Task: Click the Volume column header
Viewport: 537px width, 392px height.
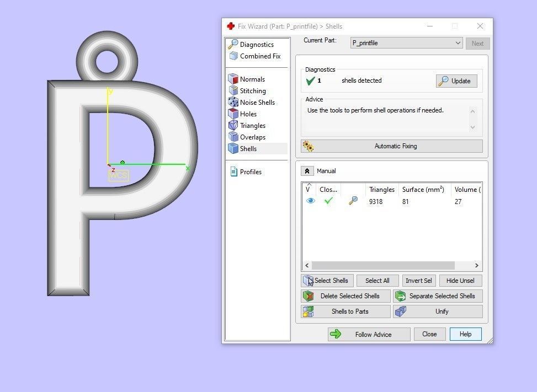Action: [467, 190]
